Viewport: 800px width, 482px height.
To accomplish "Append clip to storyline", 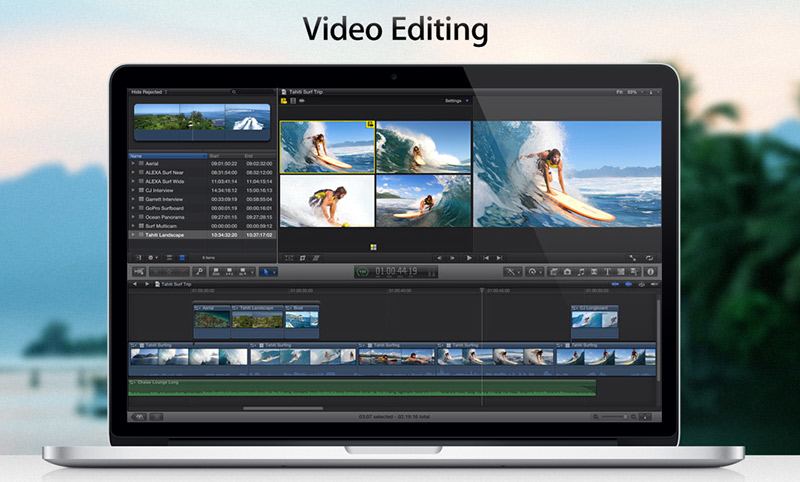I will point(242,272).
